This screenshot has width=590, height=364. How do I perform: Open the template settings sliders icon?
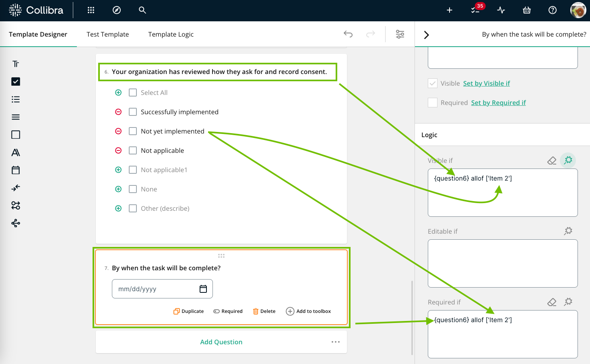coord(400,34)
